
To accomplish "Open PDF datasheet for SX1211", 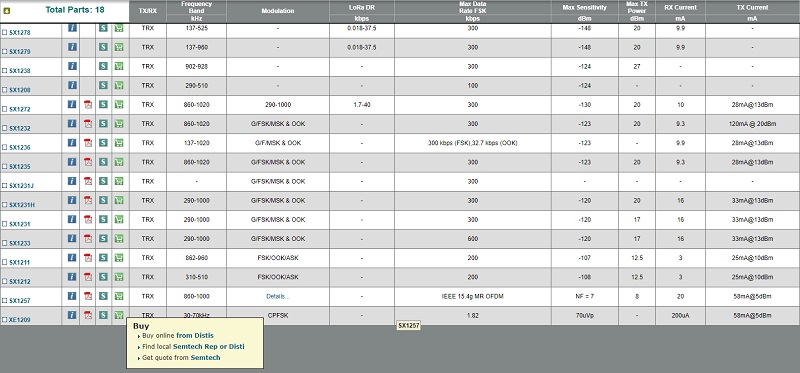I will (x=88, y=258).
